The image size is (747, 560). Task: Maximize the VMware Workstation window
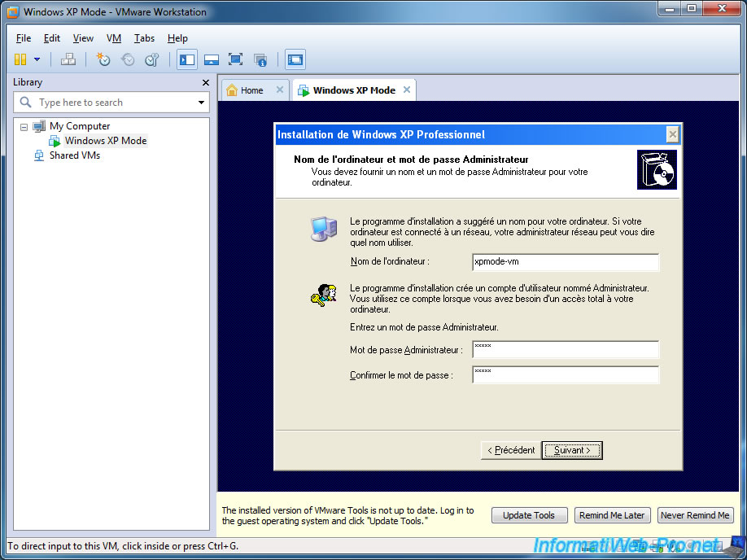pos(692,9)
